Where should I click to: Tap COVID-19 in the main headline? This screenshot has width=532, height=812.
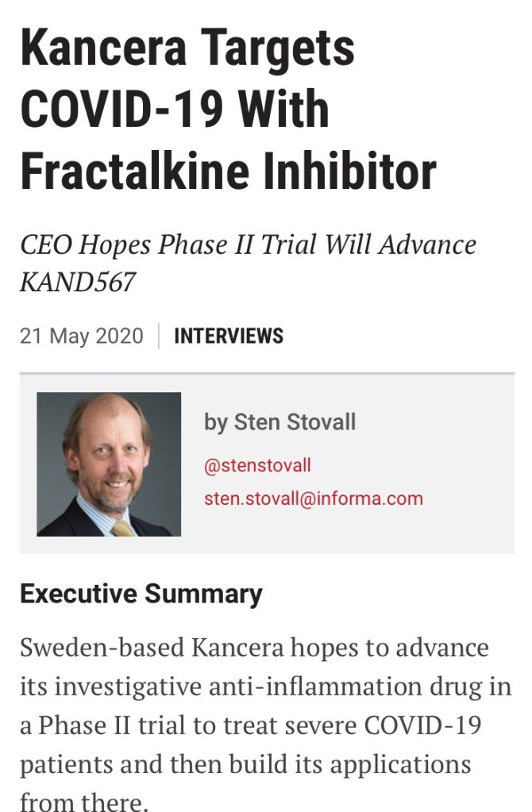coord(121,108)
